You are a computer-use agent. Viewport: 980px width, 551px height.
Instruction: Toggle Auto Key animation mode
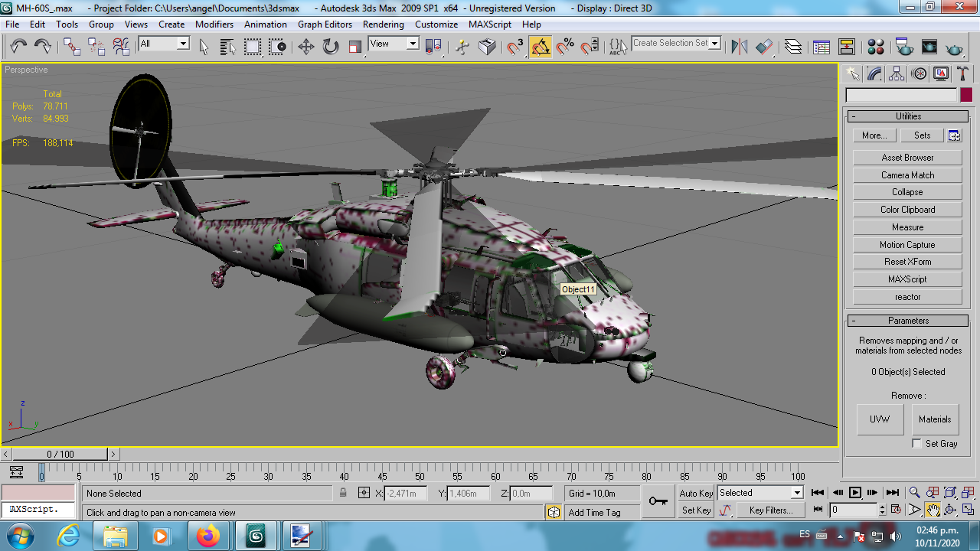tap(696, 494)
